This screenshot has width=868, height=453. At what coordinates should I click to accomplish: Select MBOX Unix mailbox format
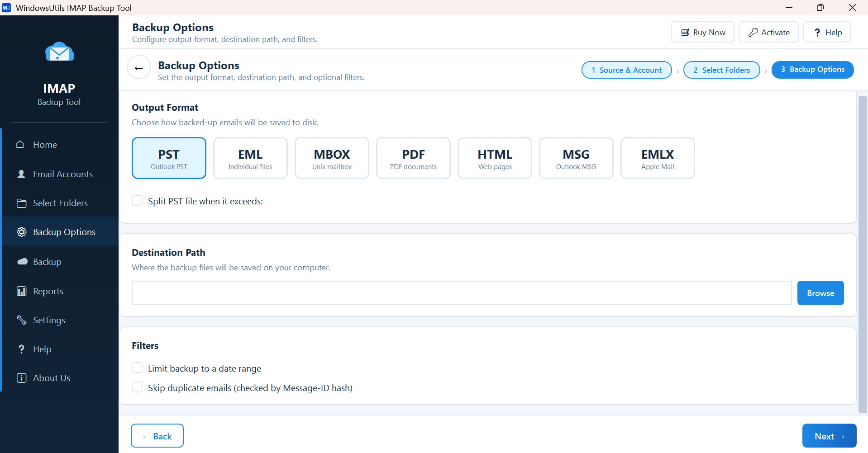point(332,158)
